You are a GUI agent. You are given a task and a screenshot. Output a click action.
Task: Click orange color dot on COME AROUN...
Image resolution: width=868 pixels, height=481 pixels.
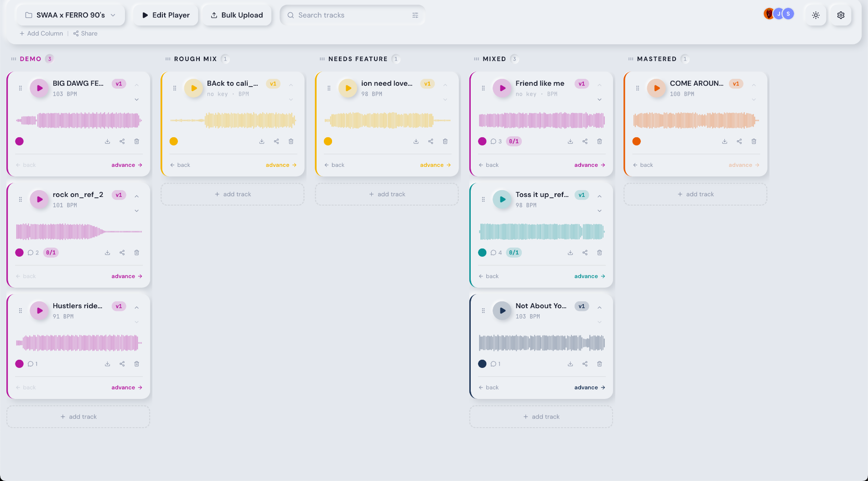tap(637, 141)
